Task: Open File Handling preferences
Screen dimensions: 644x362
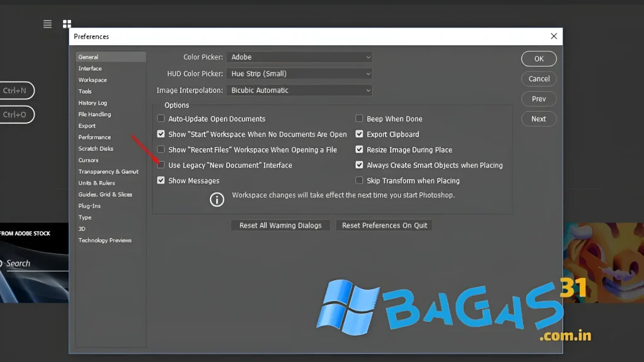Action: click(94, 114)
